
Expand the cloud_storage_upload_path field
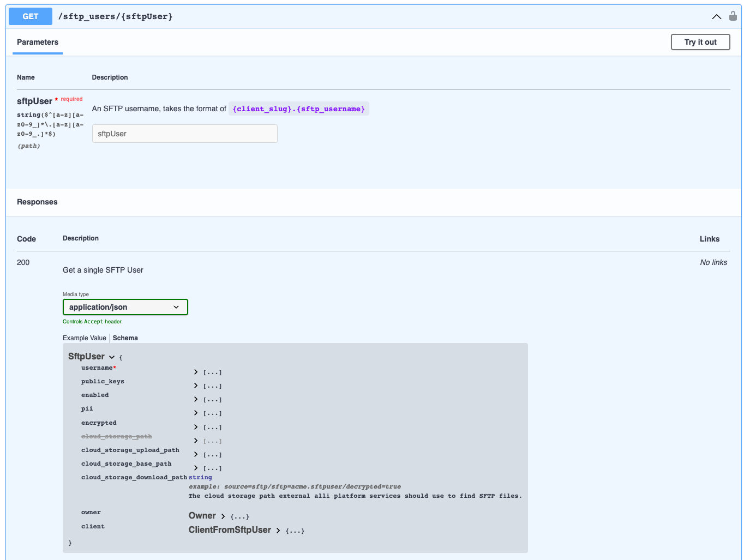tap(195, 454)
